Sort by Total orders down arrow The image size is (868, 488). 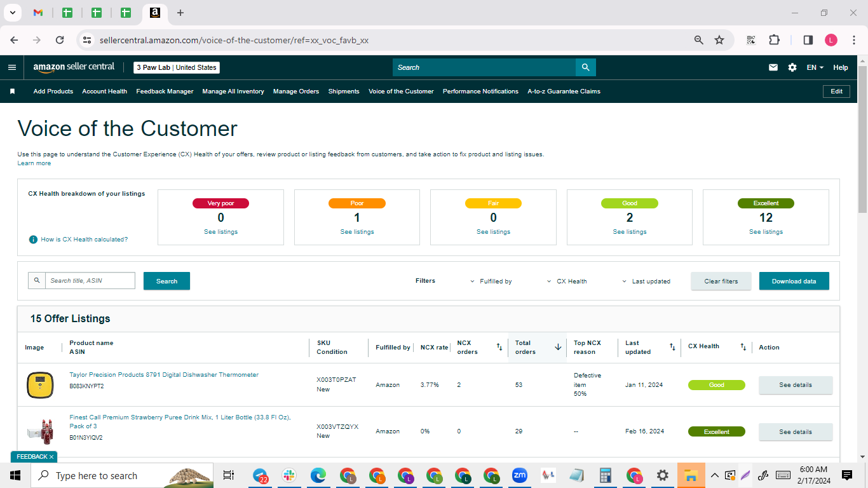[x=558, y=347]
